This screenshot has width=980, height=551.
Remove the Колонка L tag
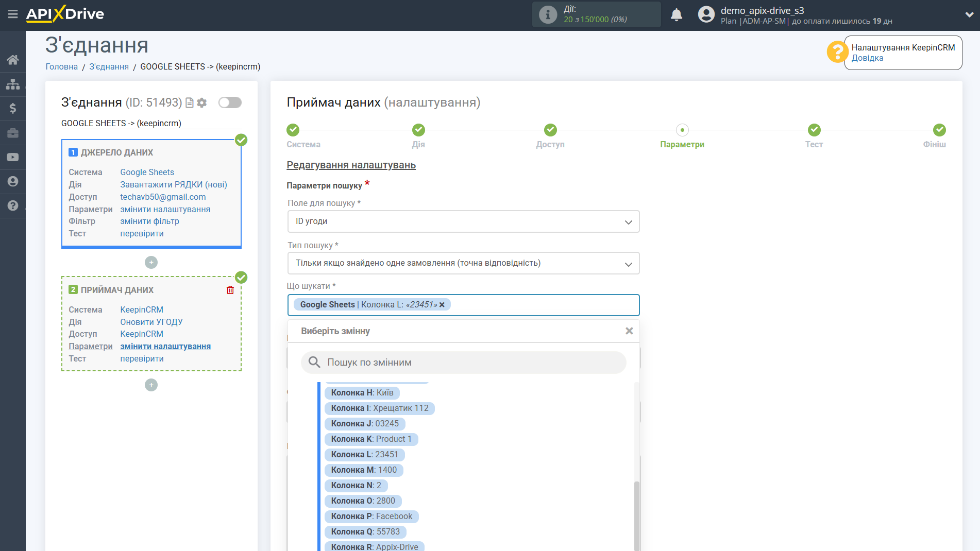pyautogui.click(x=442, y=305)
